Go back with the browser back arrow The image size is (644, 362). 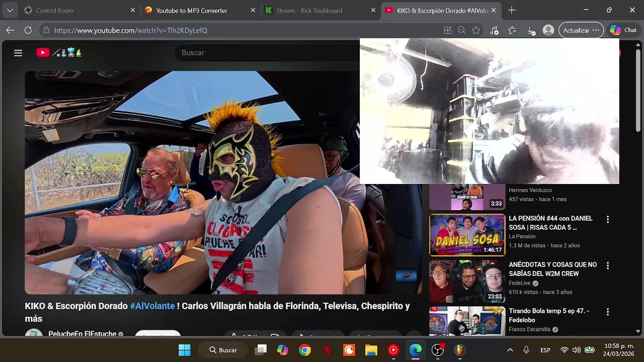pyautogui.click(x=10, y=30)
